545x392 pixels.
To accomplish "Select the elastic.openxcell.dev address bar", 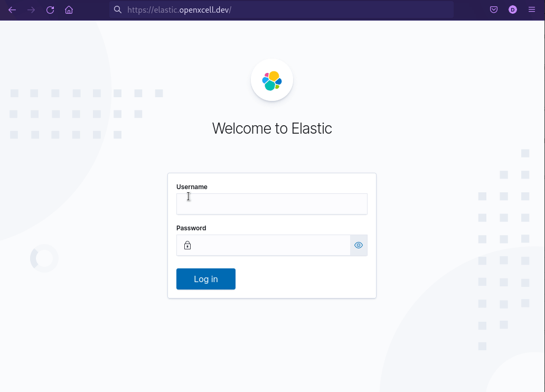I will coord(285,10).
